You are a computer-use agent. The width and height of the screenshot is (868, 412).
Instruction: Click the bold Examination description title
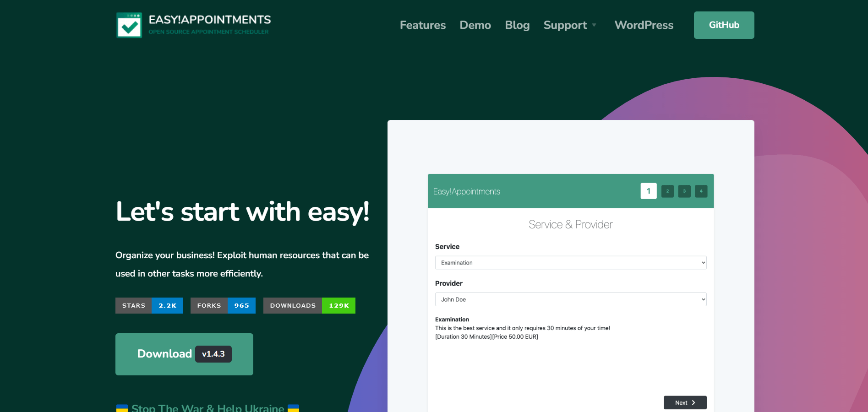[x=452, y=320]
